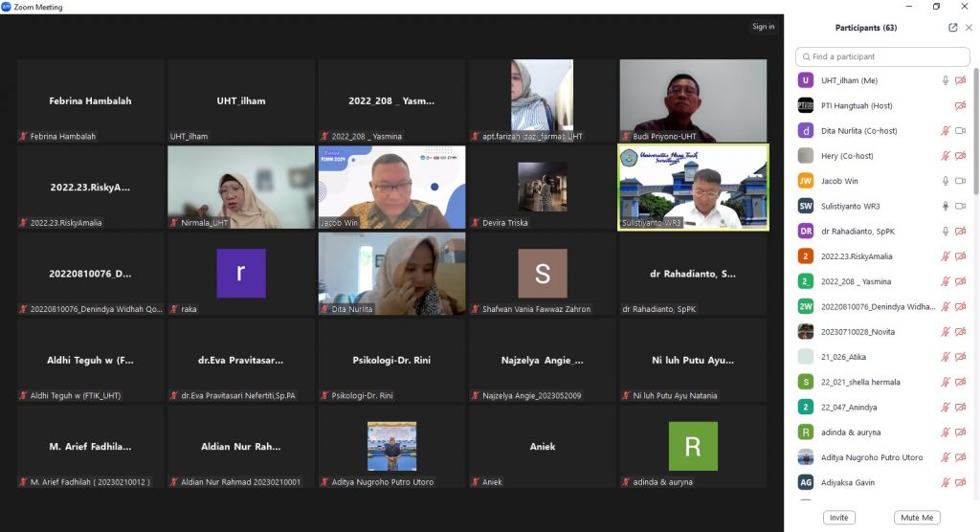Click the camera-off icon next to Adiyaksa Gavin

[x=960, y=482]
